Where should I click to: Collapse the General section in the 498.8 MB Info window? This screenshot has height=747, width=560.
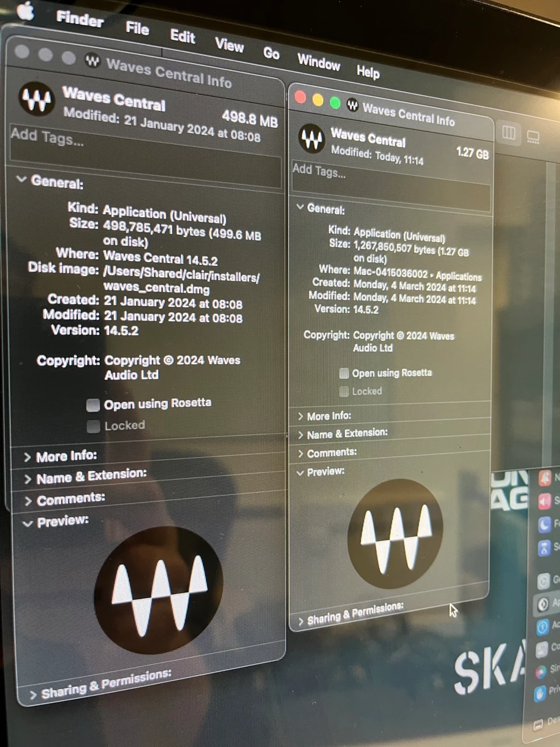pyautogui.click(x=22, y=180)
